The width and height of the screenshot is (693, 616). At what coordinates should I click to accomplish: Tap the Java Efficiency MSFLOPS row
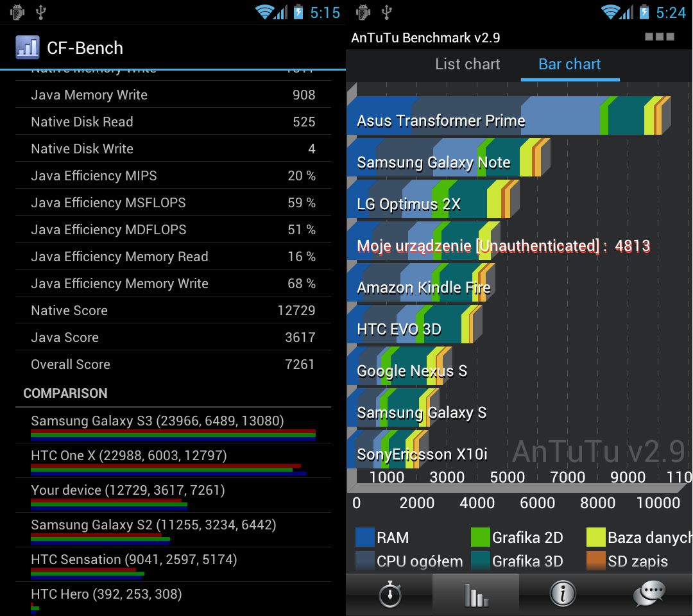173,202
